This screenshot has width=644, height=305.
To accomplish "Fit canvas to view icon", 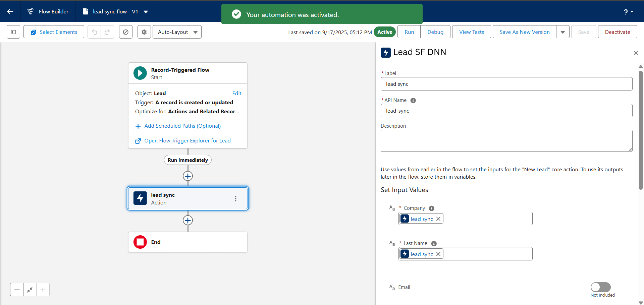I will coord(30,290).
